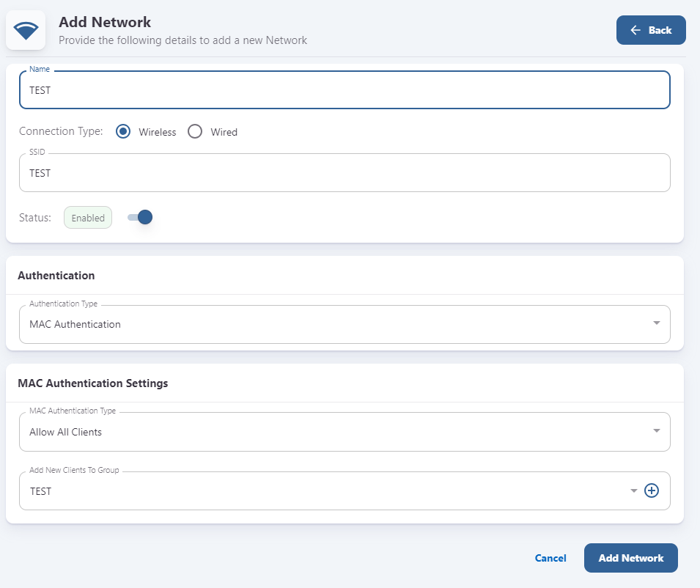700x588 pixels.
Task: Click the 'Provide the following details' subtitle
Action: [x=183, y=40]
